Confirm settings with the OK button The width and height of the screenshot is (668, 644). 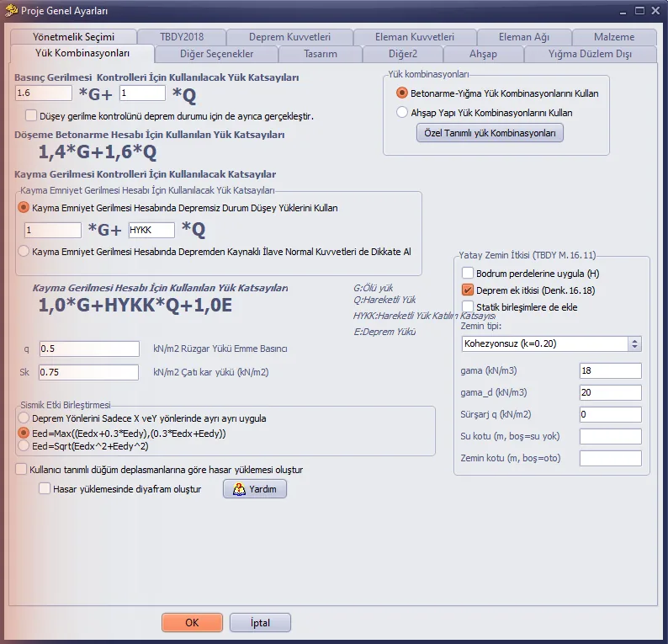coord(192,623)
